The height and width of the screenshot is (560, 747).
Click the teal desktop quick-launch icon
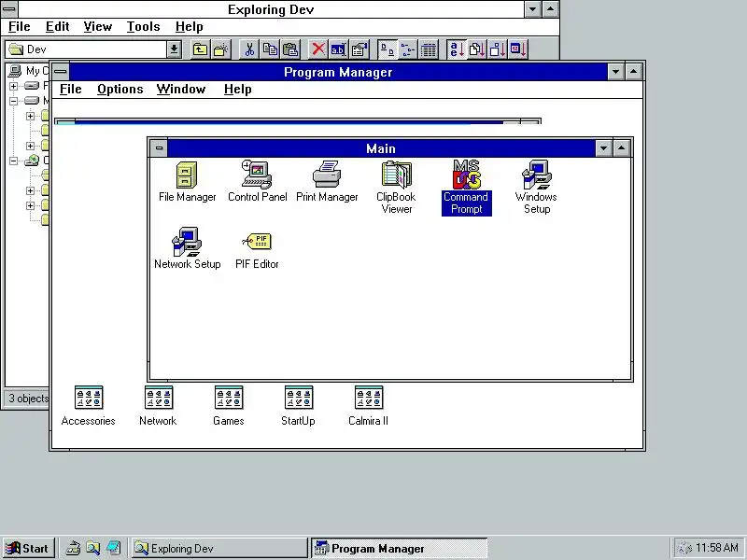(x=113, y=549)
